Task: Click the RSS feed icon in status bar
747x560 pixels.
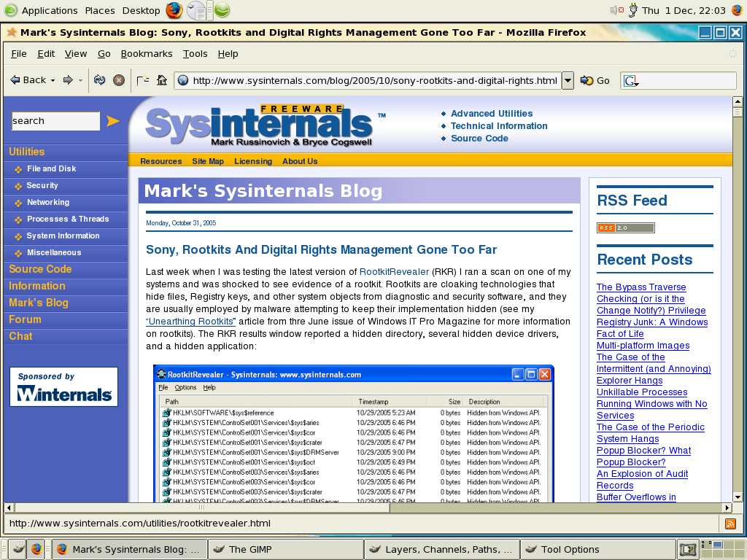Action: click(729, 524)
